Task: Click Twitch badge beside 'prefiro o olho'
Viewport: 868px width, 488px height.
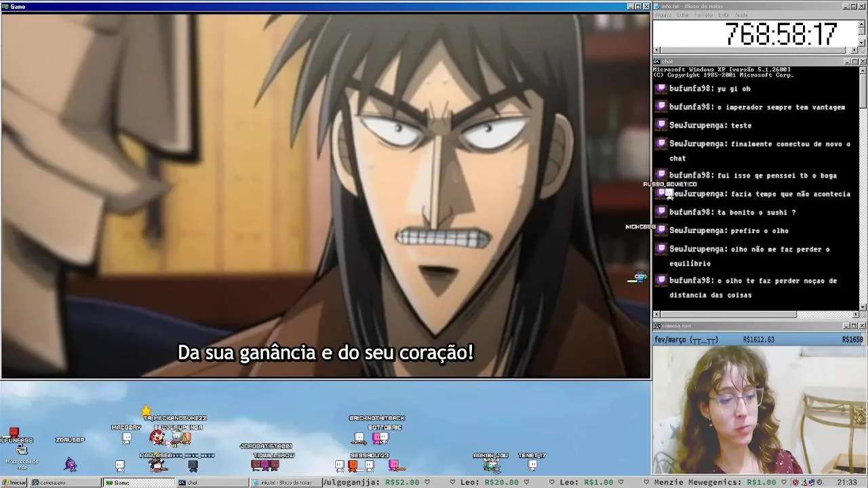Action: [662, 230]
